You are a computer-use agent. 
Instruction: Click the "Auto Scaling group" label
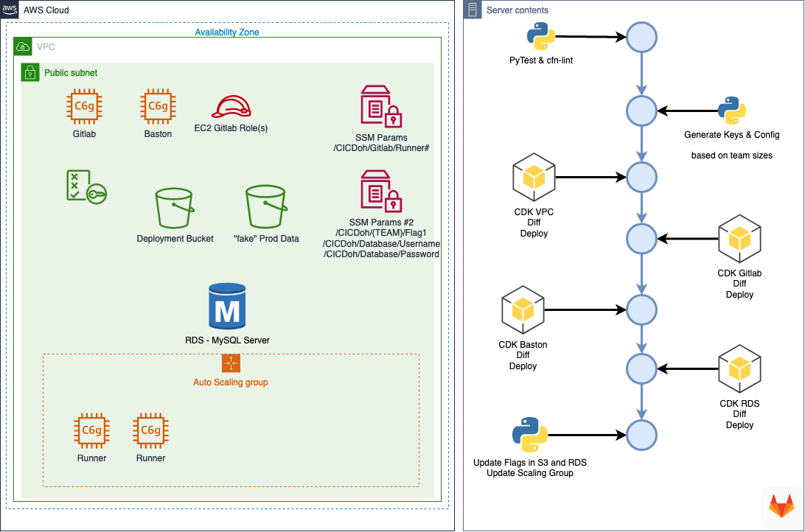pyautogui.click(x=231, y=382)
